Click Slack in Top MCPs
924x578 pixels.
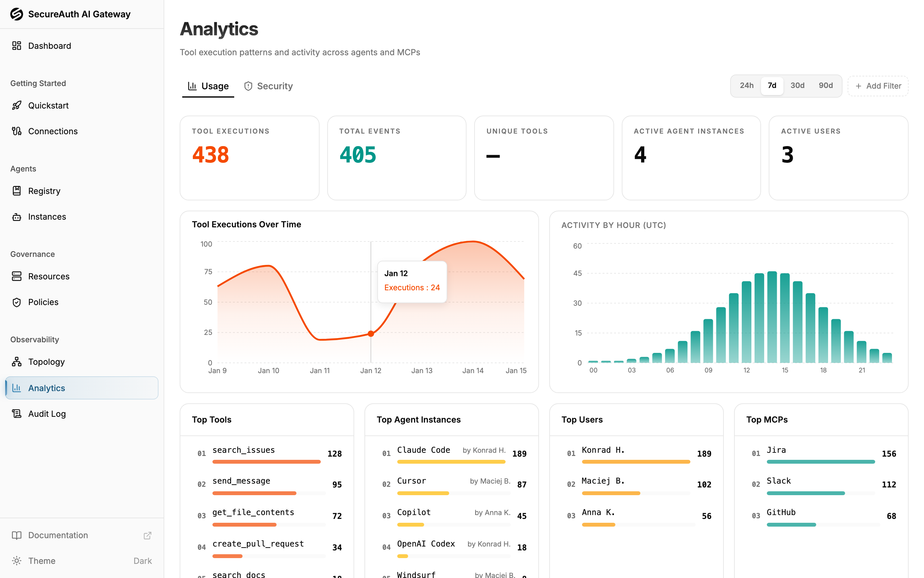tap(821, 486)
